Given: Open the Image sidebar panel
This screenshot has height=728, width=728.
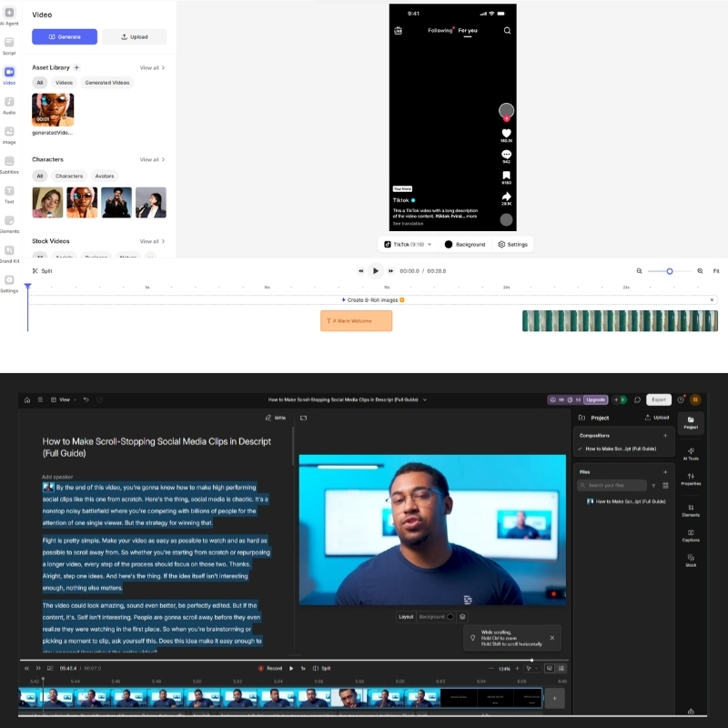Looking at the screenshot, I should click(x=9, y=135).
